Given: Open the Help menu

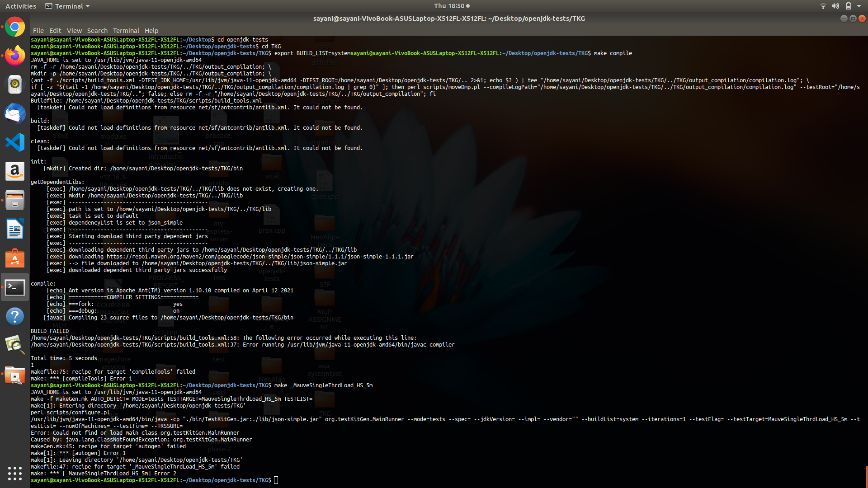Looking at the screenshot, I should tap(151, 31).
